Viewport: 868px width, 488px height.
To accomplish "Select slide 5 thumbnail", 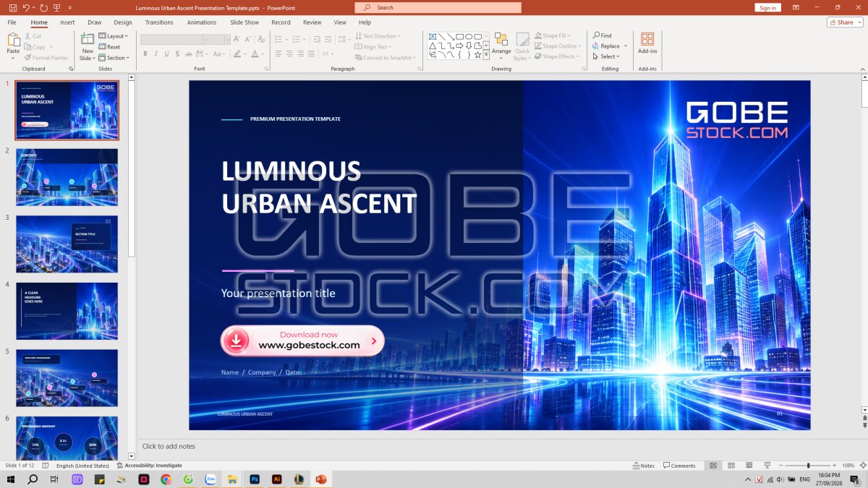I will (67, 378).
